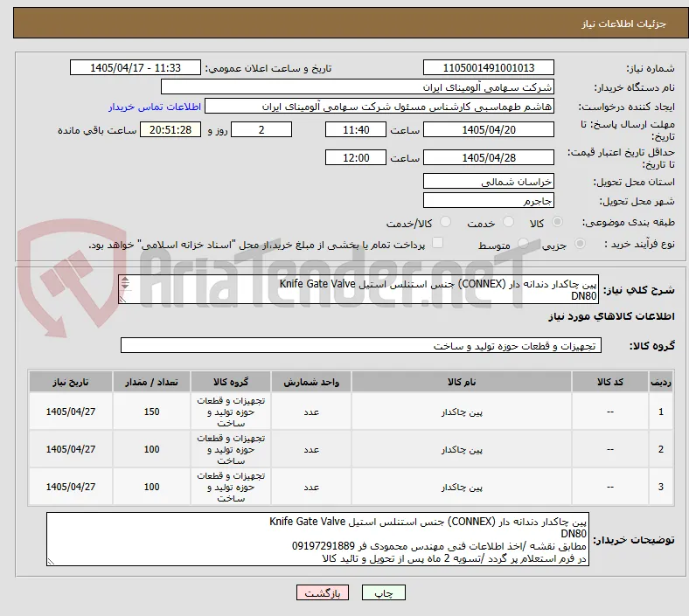
Task: Select the کالا radio button
Action: coord(557,222)
